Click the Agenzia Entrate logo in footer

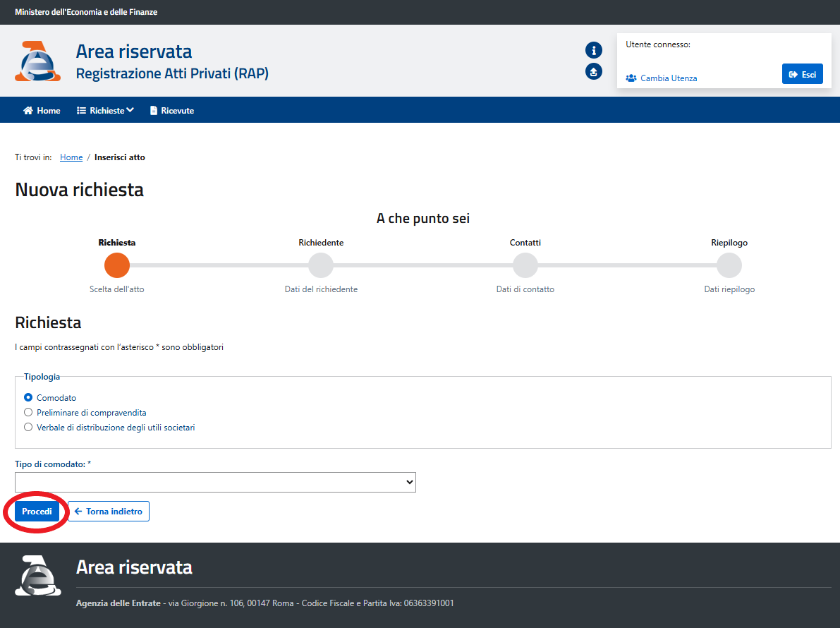pos(37,576)
